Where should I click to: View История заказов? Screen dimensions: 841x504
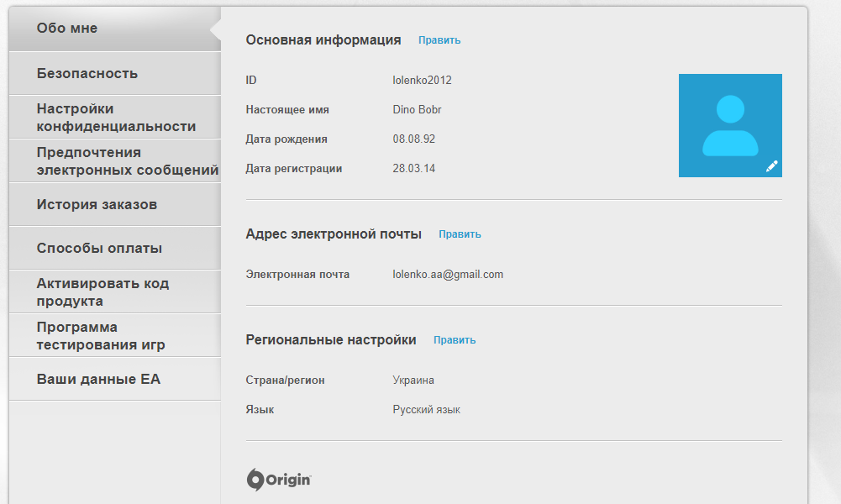(x=115, y=205)
